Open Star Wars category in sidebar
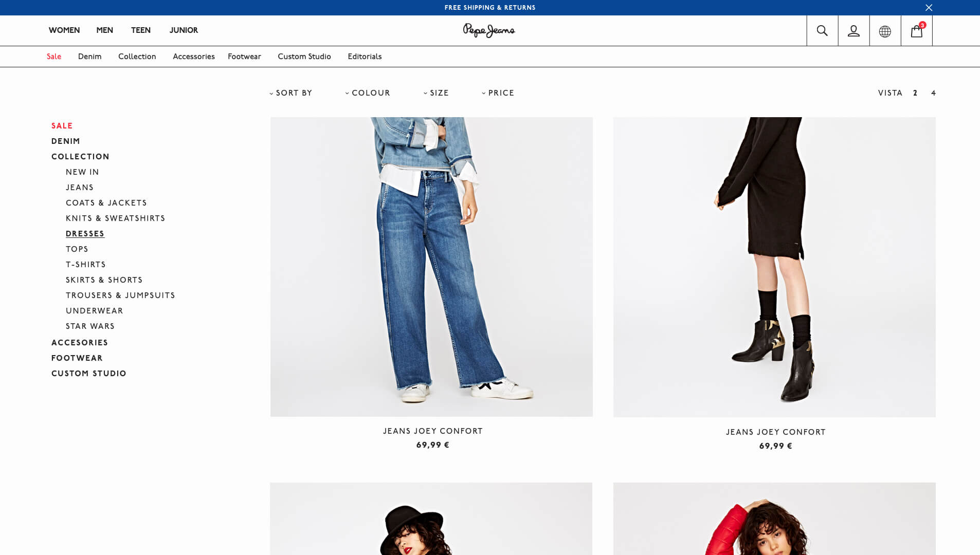Screen dimensions: 980x555 [x=90, y=326]
